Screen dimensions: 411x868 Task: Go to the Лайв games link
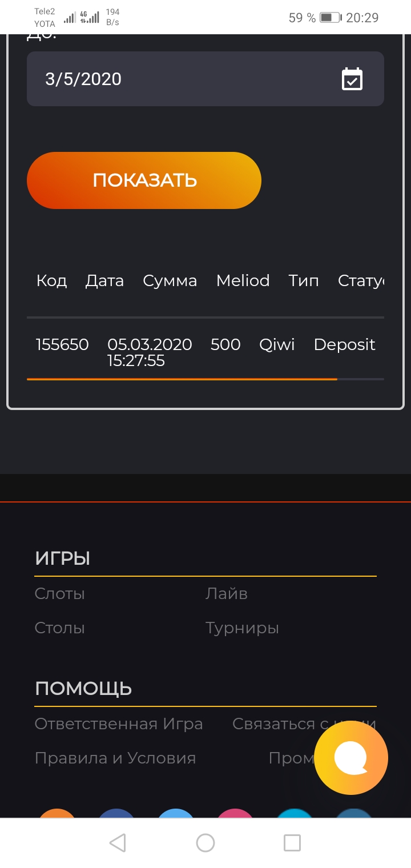227,594
